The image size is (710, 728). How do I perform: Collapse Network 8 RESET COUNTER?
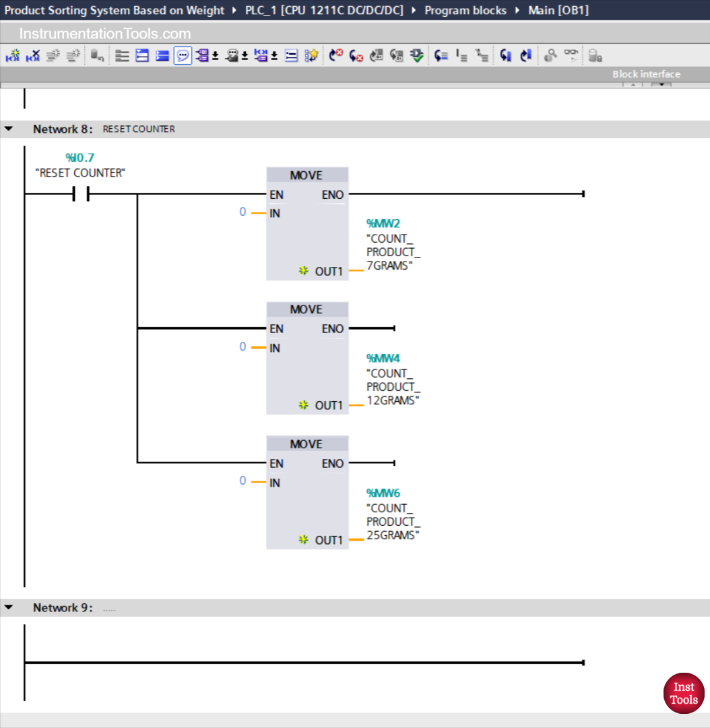[x=9, y=129]
